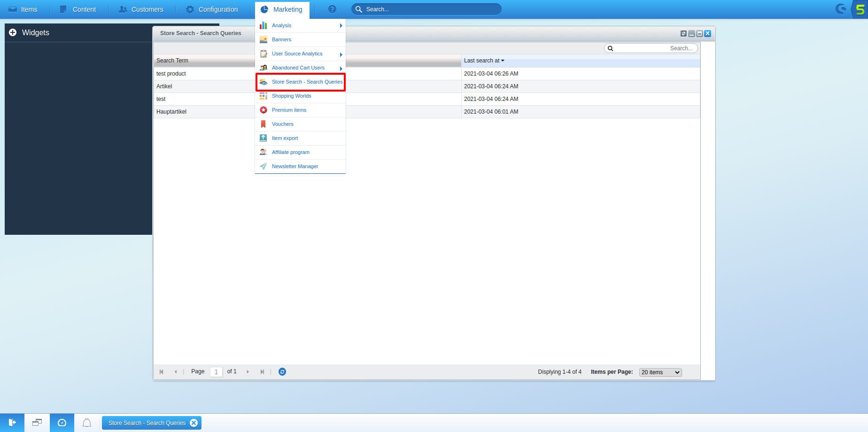Expand the Analysis submenu arrow
Image resolution: width=868 pixels, height=432 pixels.
(x=341, y=25)
